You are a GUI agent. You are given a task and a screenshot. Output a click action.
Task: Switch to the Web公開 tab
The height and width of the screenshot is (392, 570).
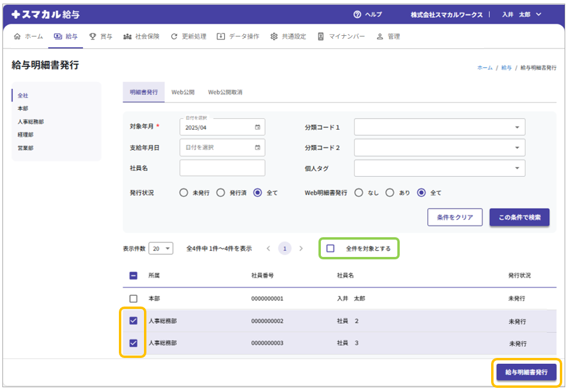pos(183,93)
